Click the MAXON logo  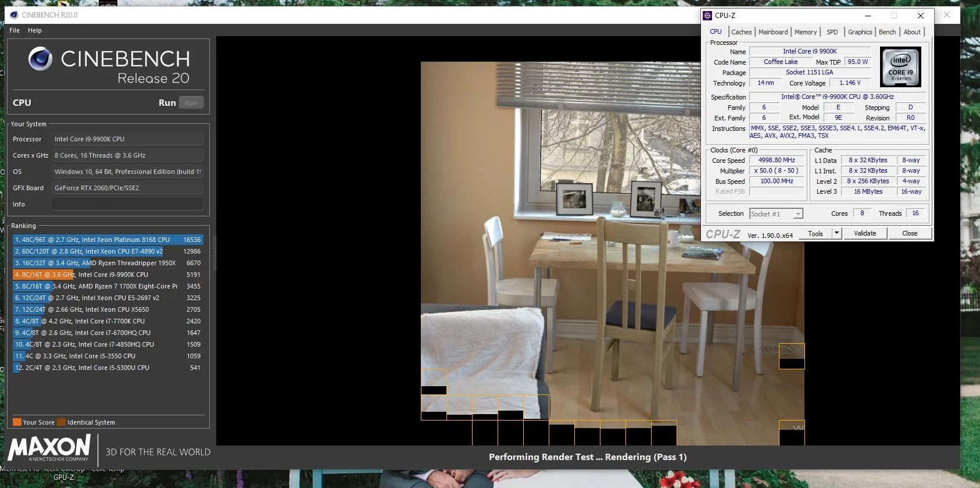tap(49, 448)
